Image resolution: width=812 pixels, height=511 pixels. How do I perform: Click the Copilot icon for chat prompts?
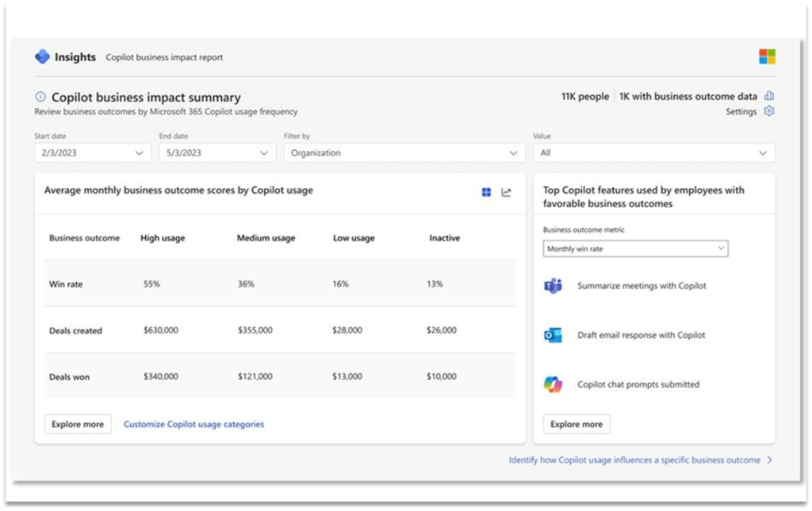click(553, 384)
